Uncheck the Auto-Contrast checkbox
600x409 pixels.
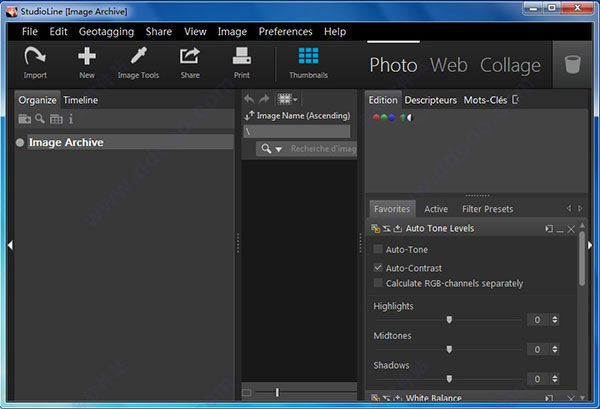pos(378,268)
